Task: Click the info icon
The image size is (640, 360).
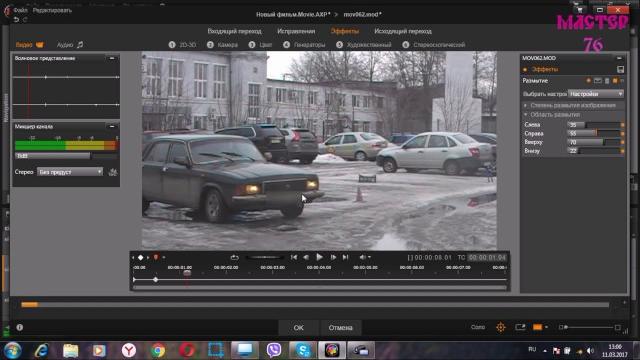Action: point(20,327)
